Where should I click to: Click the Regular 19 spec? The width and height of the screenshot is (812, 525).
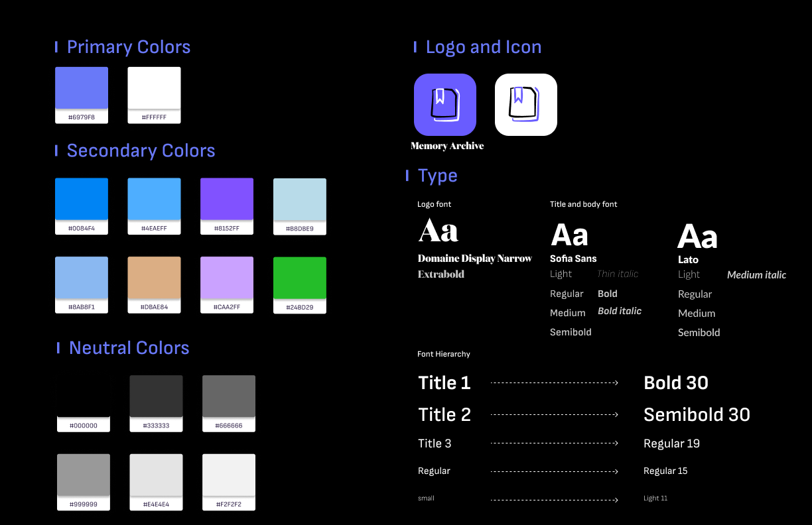[x=671, y=443]
